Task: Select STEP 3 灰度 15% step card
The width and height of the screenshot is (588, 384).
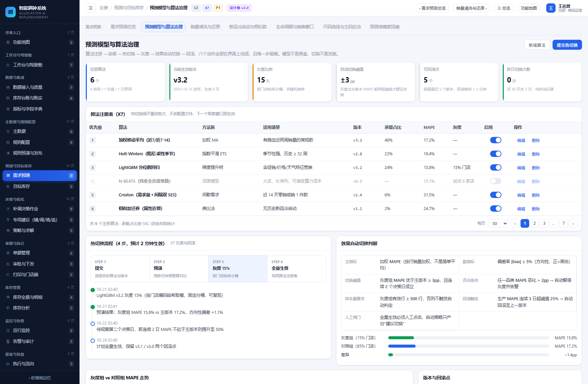Action: click(238, 269)
